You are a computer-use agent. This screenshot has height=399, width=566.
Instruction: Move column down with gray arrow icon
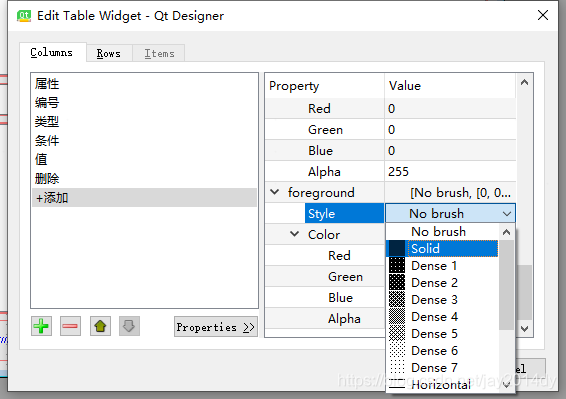point(129,326)
